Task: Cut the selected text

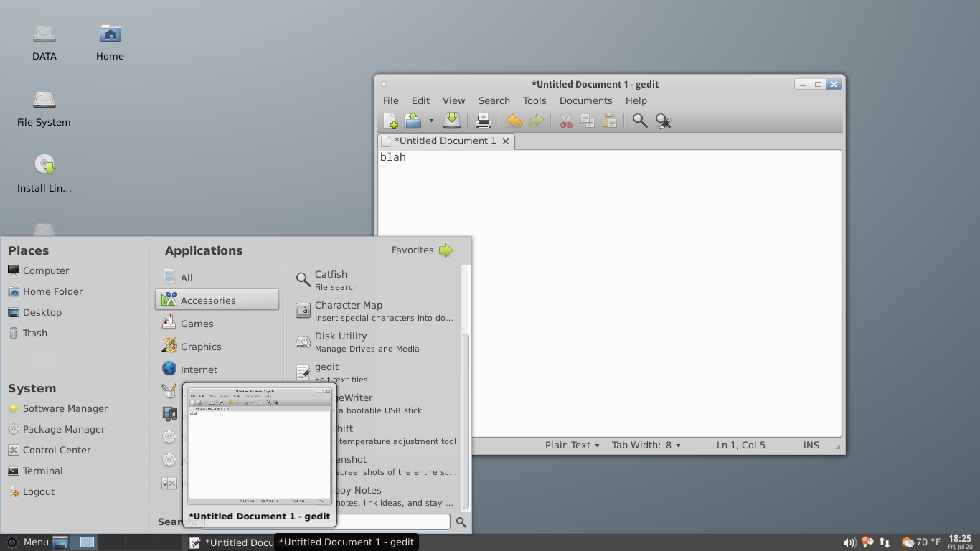Action: 566,121
